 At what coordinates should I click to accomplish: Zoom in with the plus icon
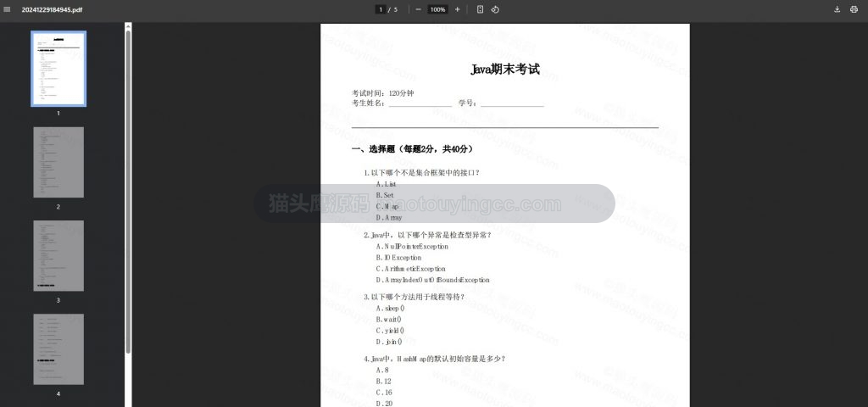coord(457,9)
